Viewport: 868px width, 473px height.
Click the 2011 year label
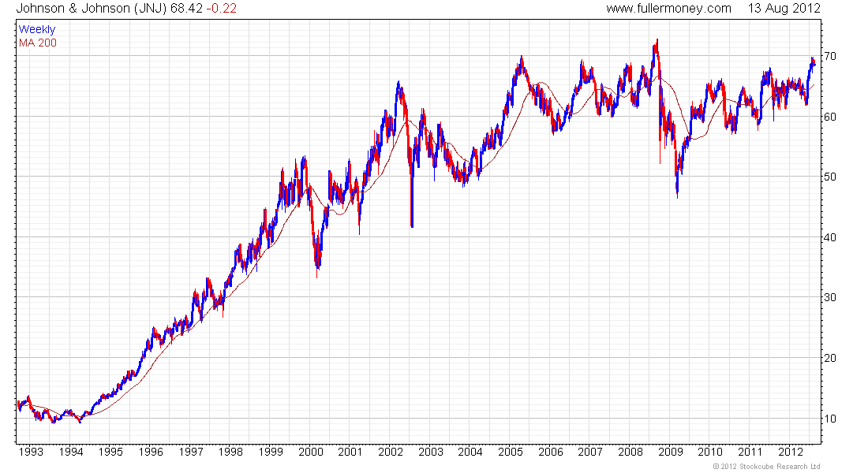pyautogui.click(x=750, y=452)
